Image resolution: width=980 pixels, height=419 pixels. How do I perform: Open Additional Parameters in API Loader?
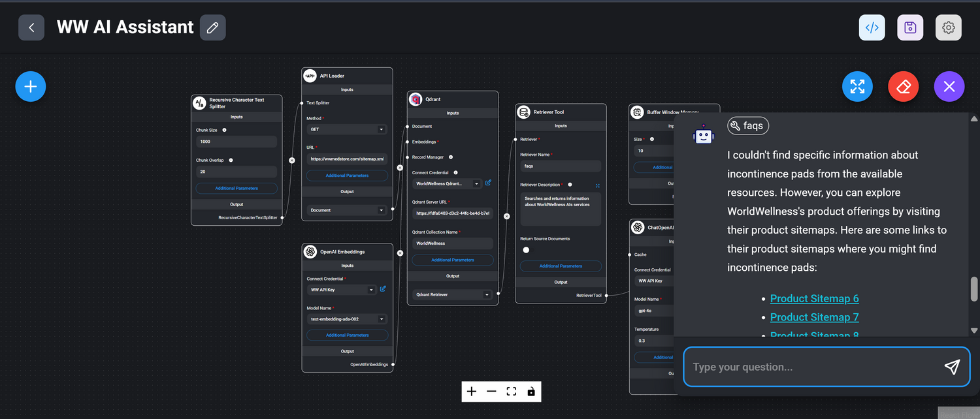[x=347, y=176]
